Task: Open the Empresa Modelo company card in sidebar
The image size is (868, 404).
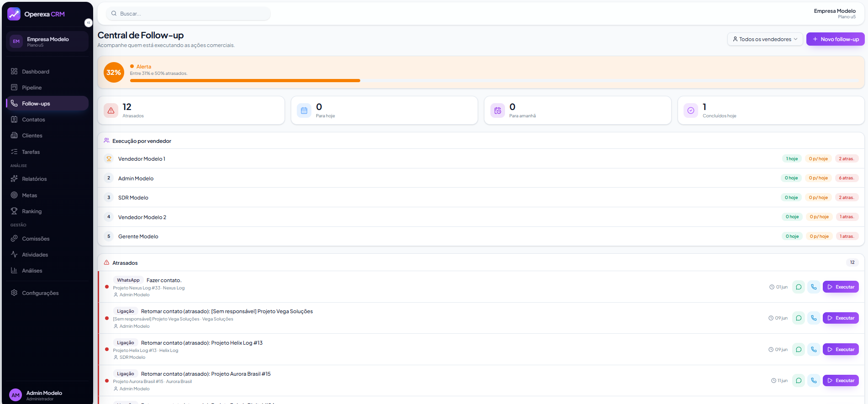Action: pyautogui.click(x=47, y=42)
